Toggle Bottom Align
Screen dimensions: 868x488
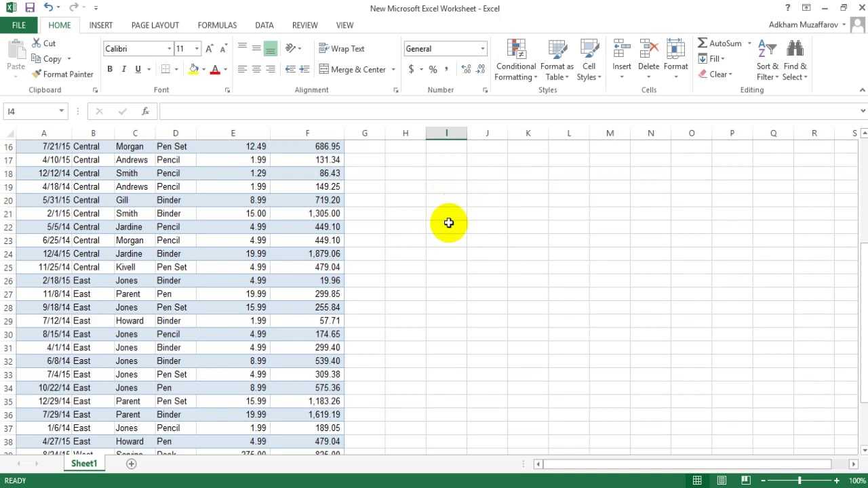pos(271,49)
